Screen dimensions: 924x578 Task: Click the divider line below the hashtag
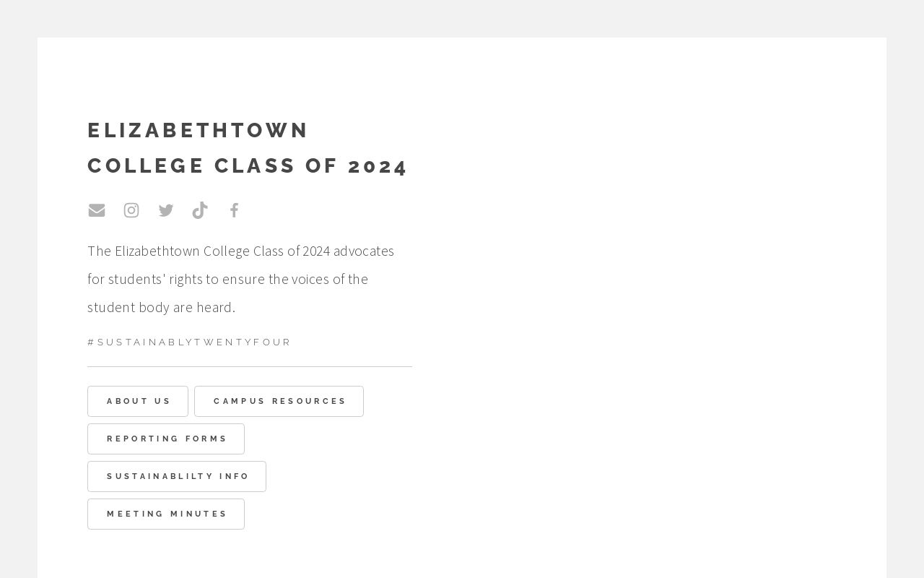[250, 367]
